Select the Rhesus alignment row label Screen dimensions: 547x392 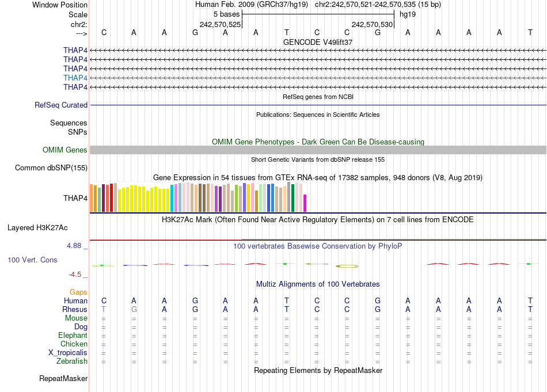tap(75, 309)
